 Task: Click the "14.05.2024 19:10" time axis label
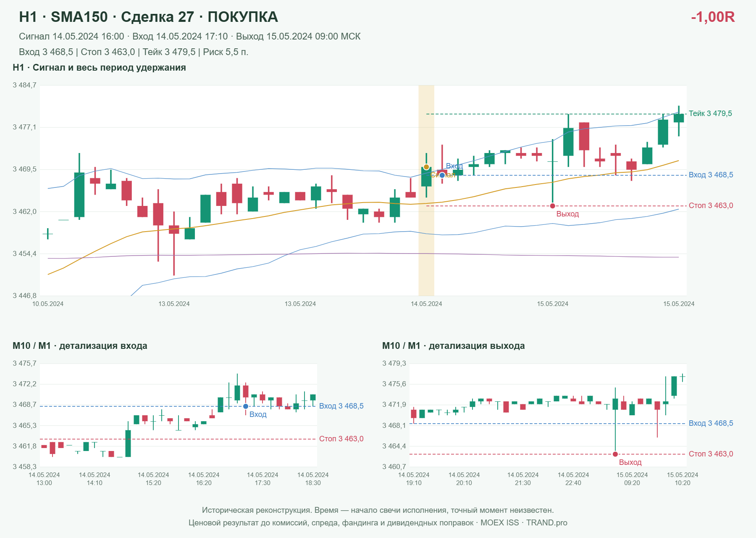(x=414, y=479)
